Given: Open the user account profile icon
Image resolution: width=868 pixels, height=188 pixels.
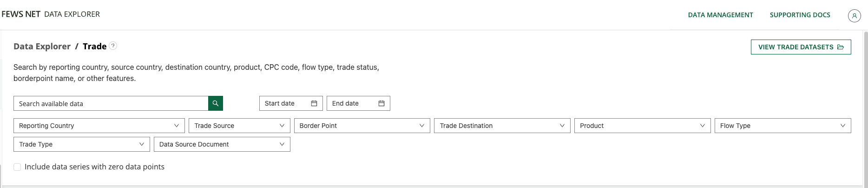Looking at the screenshot, I should (x=854, y=16).
